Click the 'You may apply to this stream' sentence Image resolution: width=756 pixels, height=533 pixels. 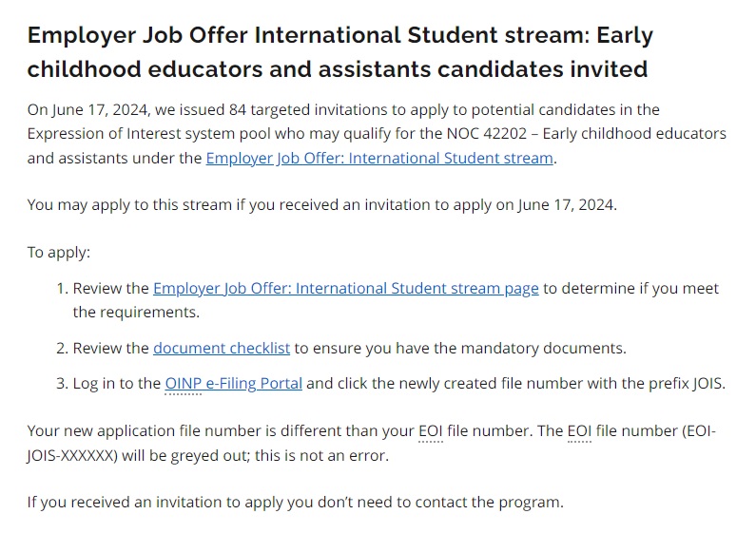[x=322, y=205]
